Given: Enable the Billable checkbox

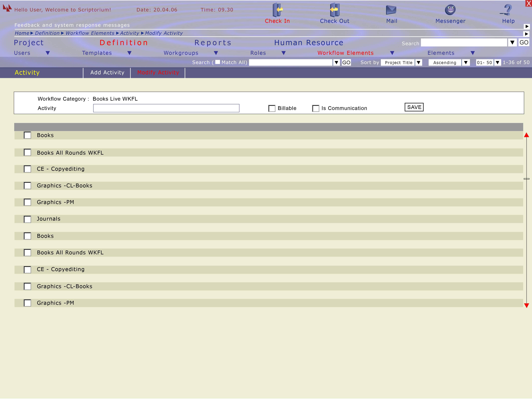Looking at the screenshot, I should (x=272, y=108).
